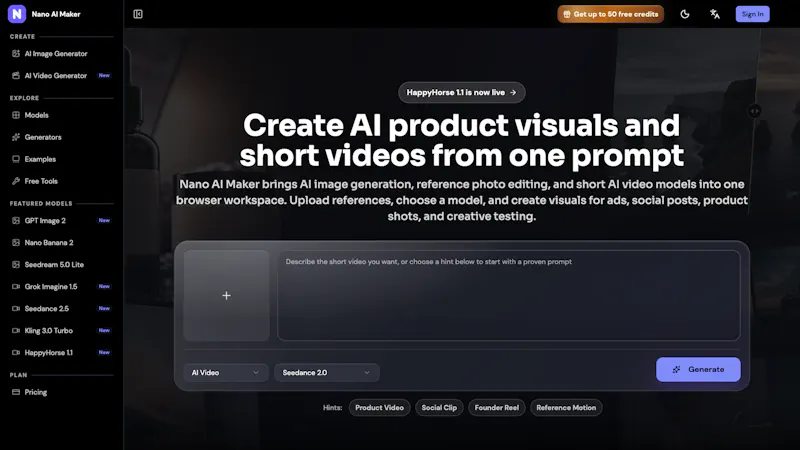Choose the Founder Reel hint

click(x=496, y=408)
